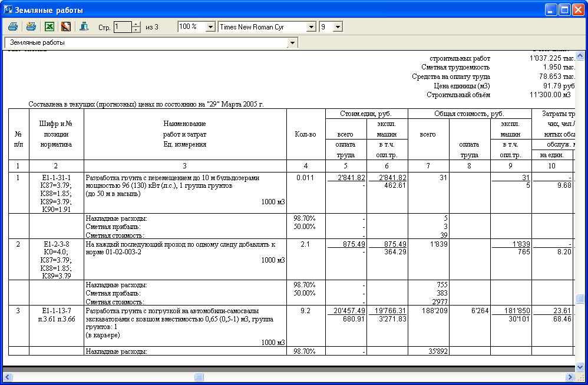The image size is (588, 385).
Task: Click cell code E1-2-3-8
Action: click(56, 244)
